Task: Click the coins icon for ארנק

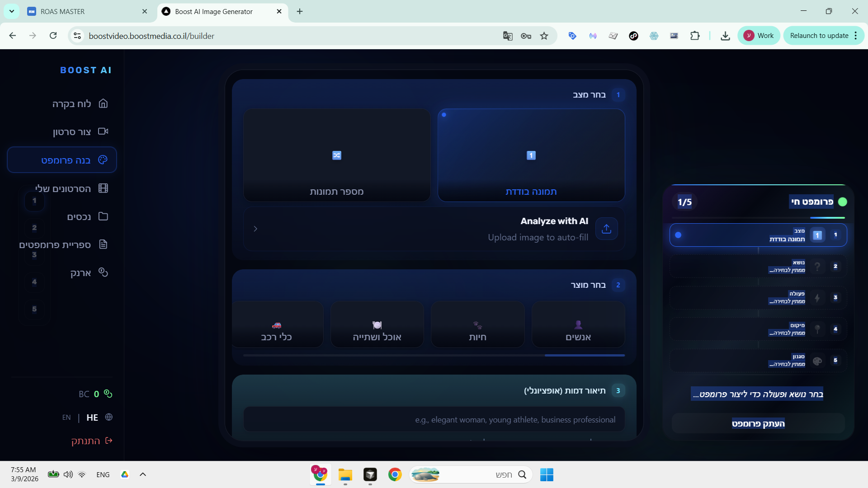Action: [103, 272]
